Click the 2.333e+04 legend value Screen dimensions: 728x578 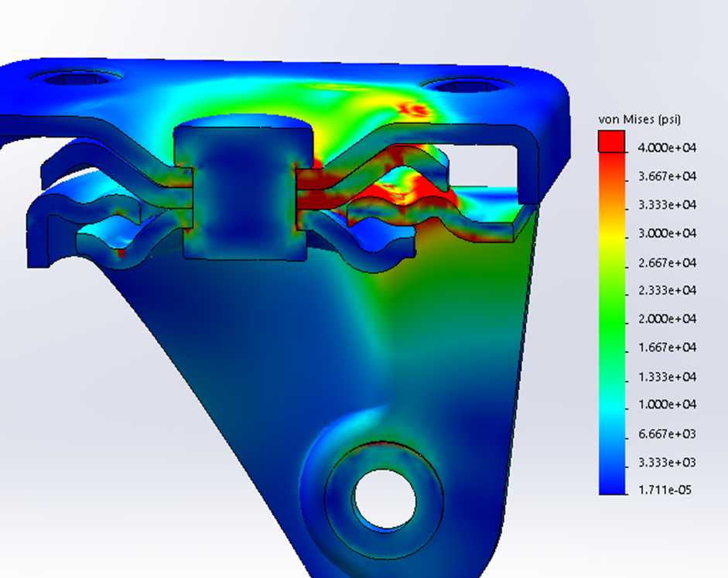(667, 291)
